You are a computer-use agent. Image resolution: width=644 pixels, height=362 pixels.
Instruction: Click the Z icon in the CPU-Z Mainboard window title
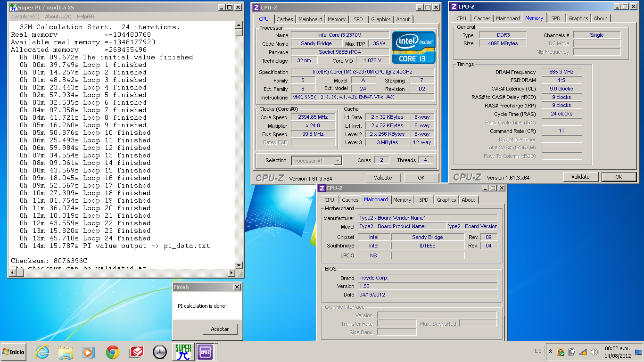pos(322,188)
